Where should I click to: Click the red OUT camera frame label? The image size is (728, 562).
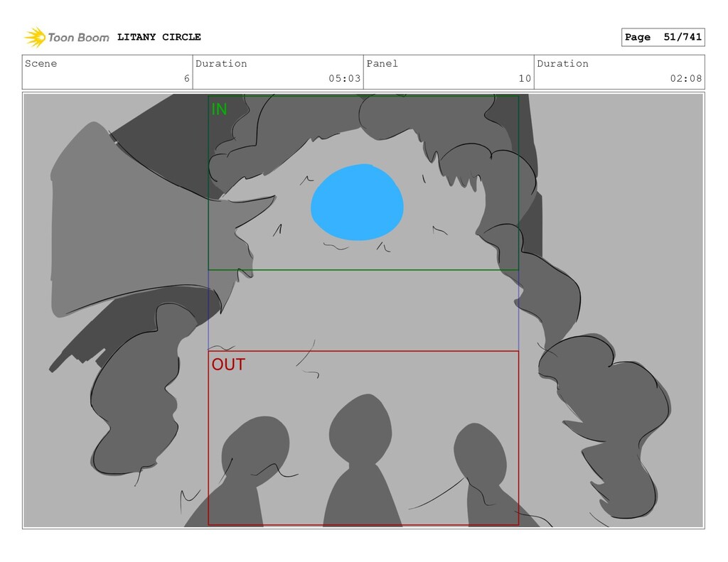coord(228,364)
